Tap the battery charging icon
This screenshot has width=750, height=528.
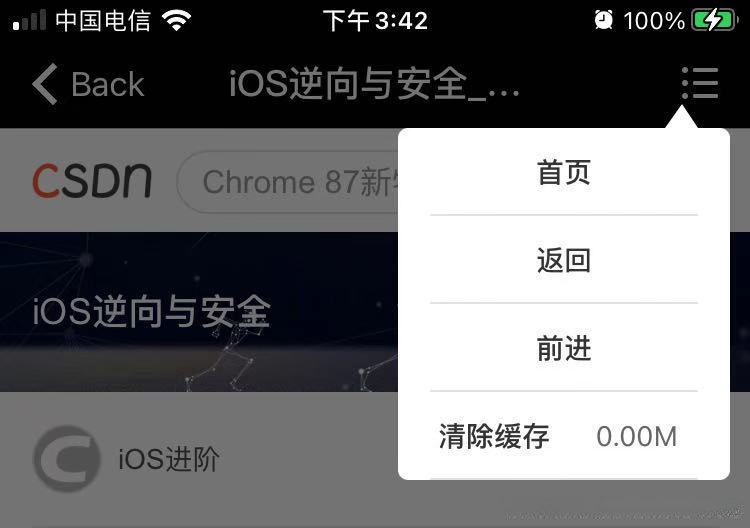715,20
